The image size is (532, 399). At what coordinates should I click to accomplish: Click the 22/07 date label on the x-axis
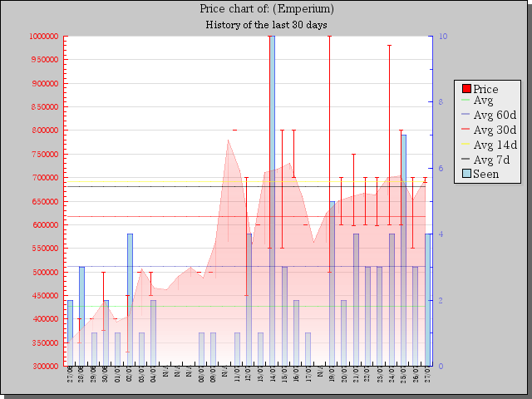[367, 375]
